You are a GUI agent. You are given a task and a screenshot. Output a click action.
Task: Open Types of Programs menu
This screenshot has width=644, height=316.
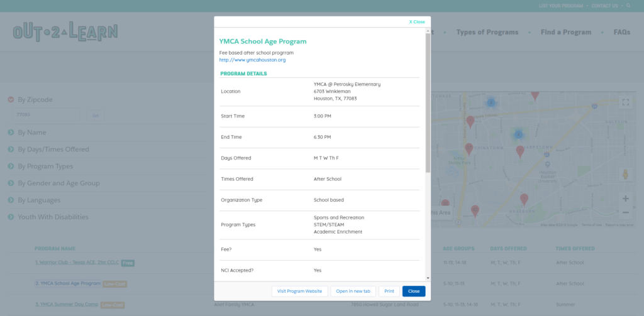pyautogui.click(x=487, y=33)
